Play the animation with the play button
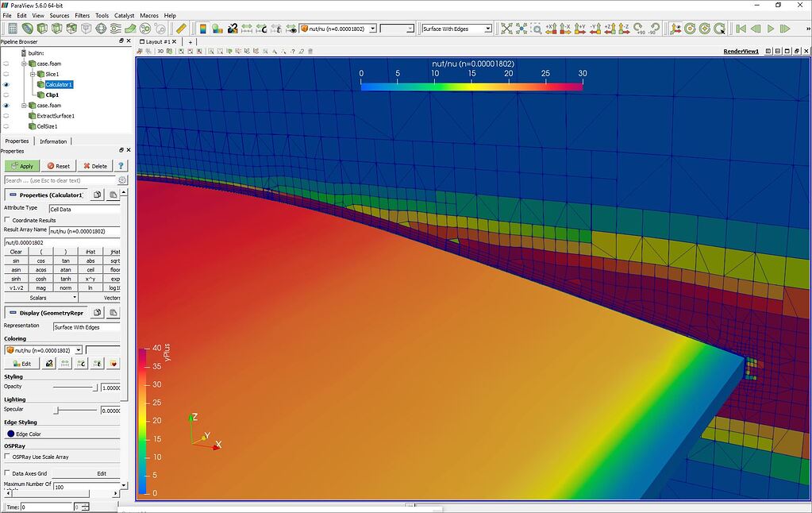The image size is (812, 513). [771, 29]
